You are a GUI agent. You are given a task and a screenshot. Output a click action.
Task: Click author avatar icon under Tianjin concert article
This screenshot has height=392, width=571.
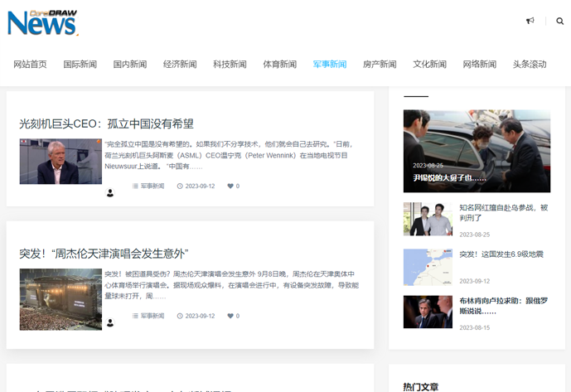click(110, 322)
